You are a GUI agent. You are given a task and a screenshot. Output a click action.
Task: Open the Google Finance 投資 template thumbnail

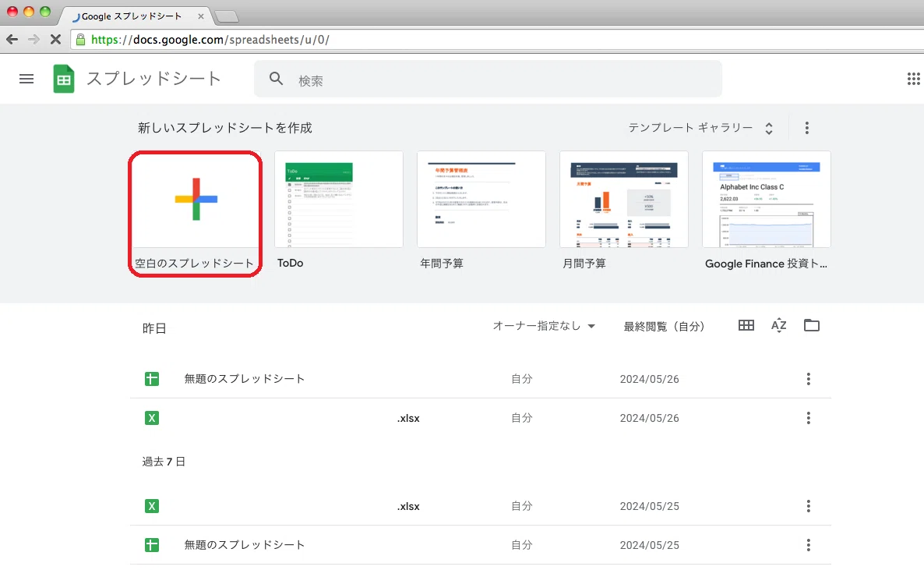767,200
